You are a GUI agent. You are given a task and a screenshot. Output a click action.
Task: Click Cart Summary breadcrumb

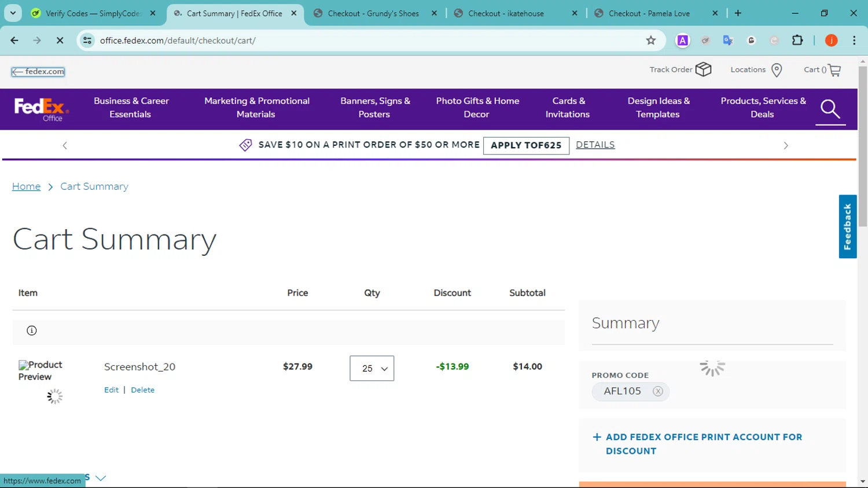[94, 186]
